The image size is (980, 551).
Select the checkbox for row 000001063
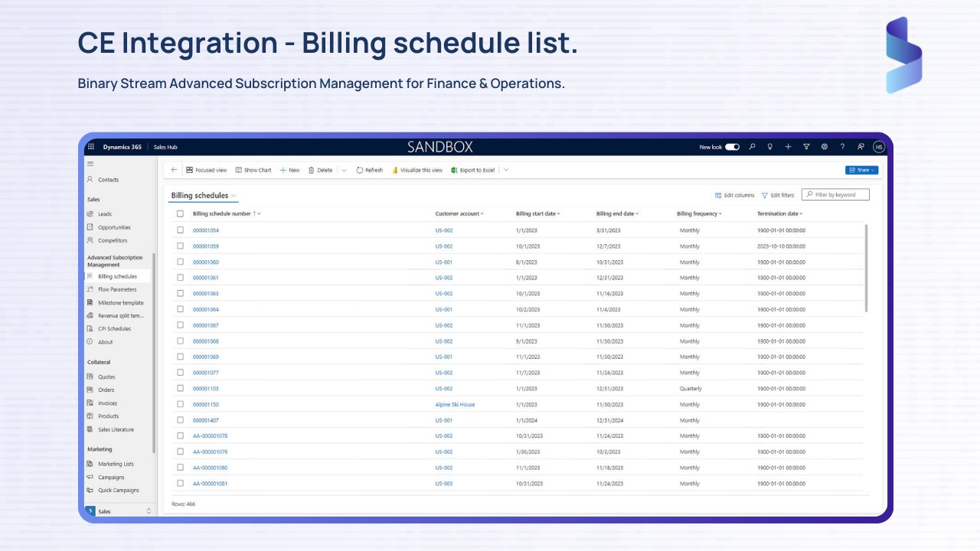[181, 293]
